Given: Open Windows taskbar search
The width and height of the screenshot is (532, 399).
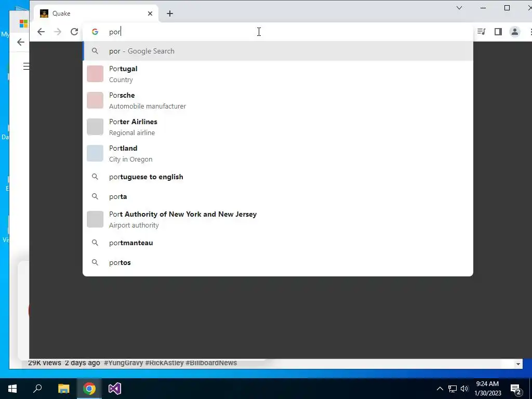Looking at the screenshot, I should coord(37,389).
